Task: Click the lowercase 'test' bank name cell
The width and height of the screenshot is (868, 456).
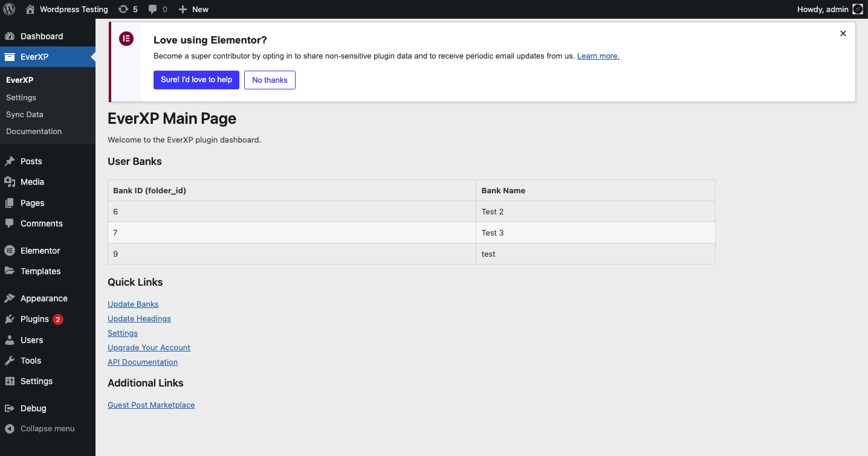Action: tap(595, 254)
